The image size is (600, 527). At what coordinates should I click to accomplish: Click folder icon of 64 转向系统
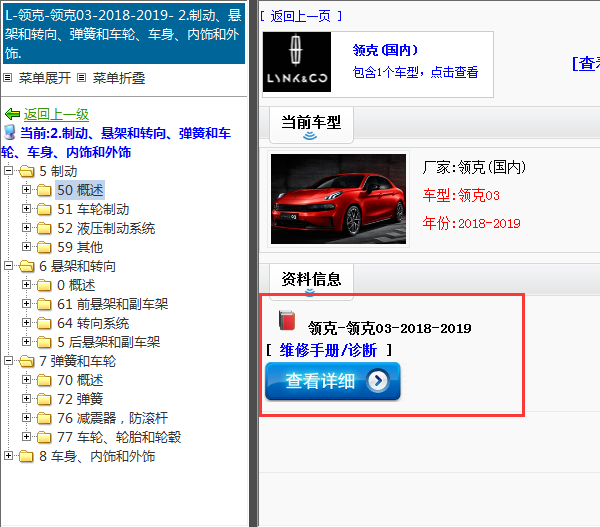pyautogui.click(x=44, y=323)
